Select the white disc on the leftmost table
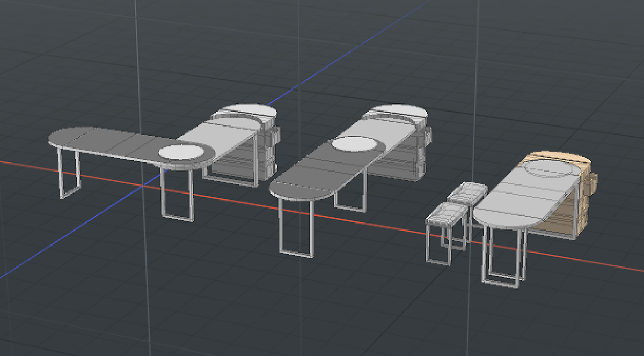The image size is (644, 356). (181, 153)
